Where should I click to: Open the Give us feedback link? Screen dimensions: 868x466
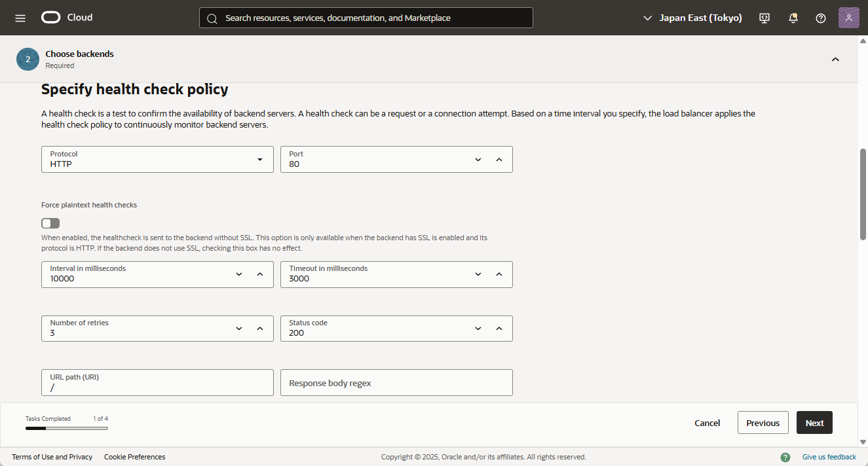click(829, 457)
